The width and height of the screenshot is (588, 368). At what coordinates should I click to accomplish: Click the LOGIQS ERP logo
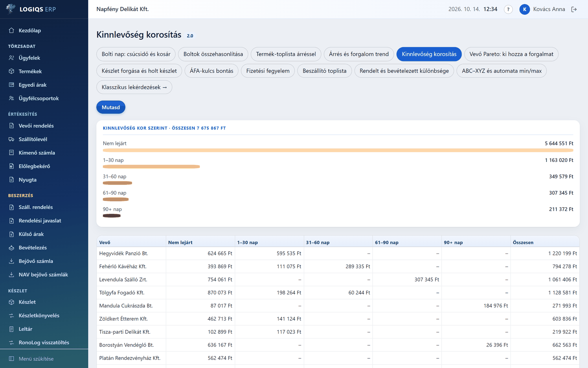tap(32, 9)
